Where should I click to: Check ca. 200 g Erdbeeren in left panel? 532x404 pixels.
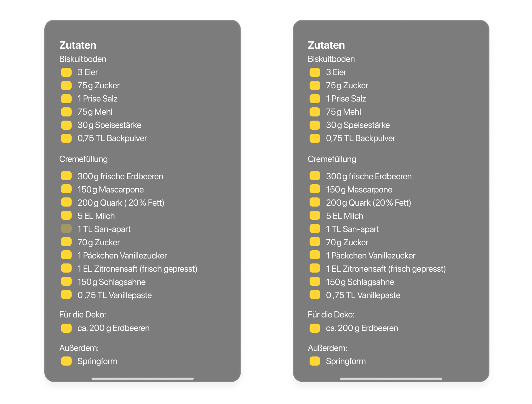[x=66, y=328]
